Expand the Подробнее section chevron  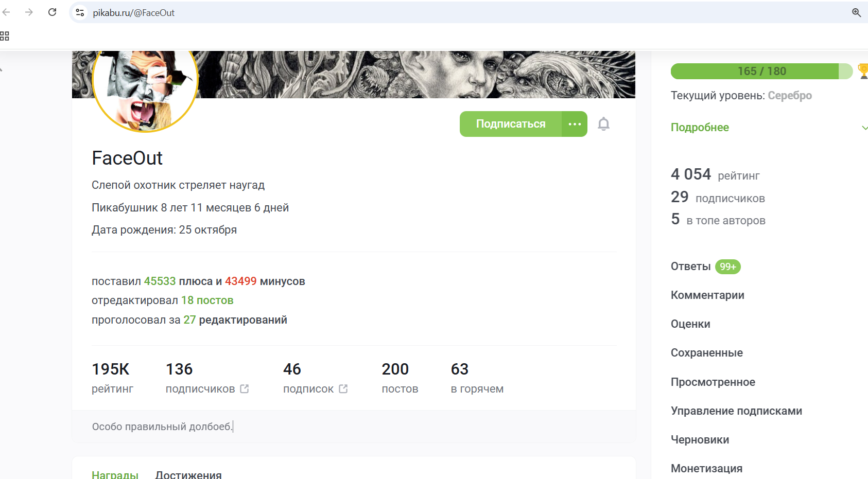(x=865, y=128)
